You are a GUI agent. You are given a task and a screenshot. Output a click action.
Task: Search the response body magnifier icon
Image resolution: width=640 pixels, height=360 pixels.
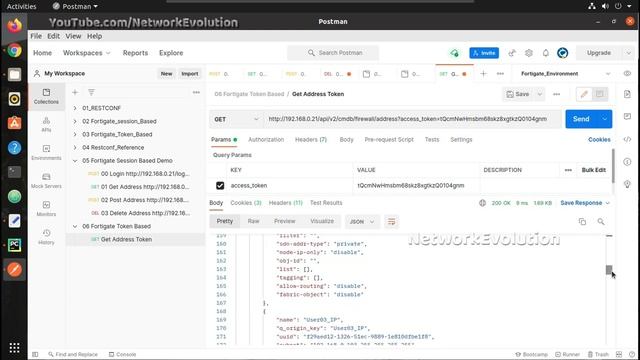point(601,222)
